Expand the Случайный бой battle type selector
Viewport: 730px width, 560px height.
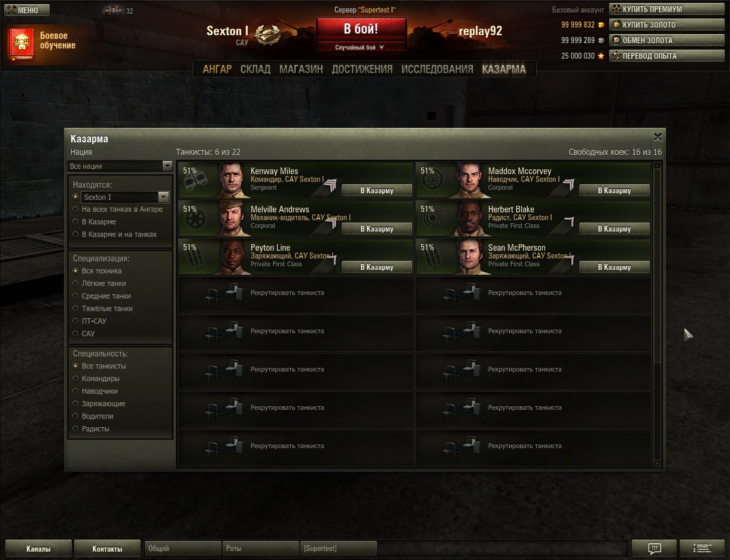(361, 47)
